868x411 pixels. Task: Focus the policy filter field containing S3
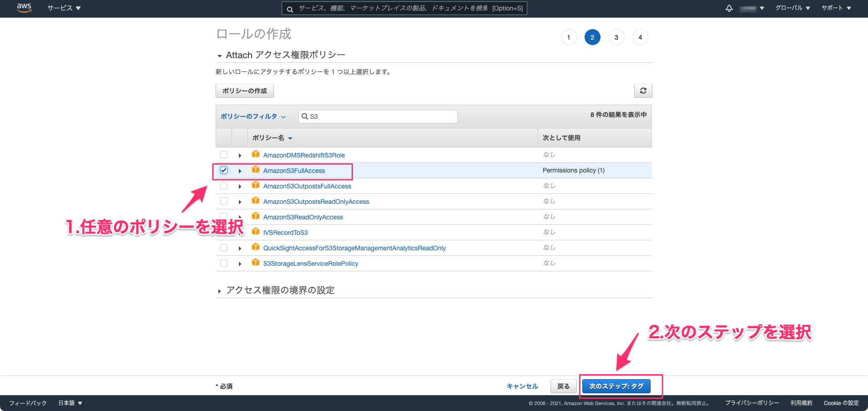(378, 117)
